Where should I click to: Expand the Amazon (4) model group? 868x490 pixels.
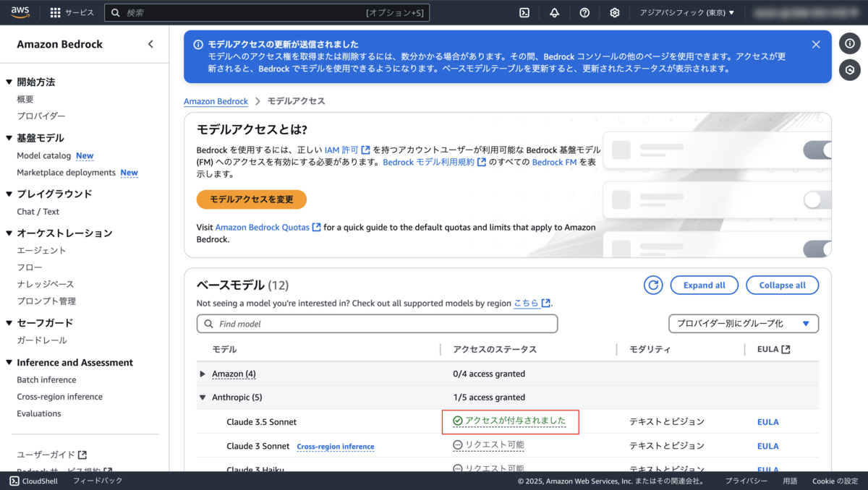click(203, 374)
